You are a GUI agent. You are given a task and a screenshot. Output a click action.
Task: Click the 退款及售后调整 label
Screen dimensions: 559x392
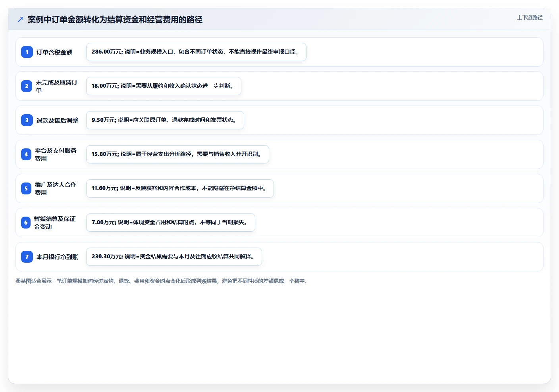(58, 120)
